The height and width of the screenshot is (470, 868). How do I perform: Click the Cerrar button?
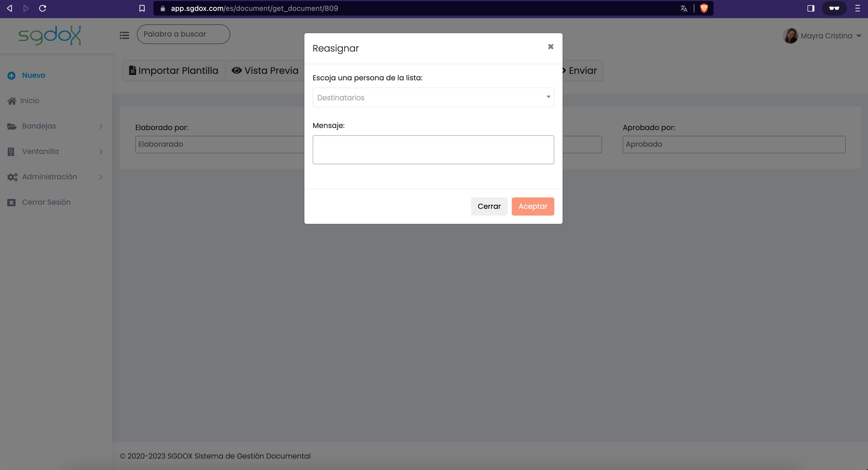489,206
